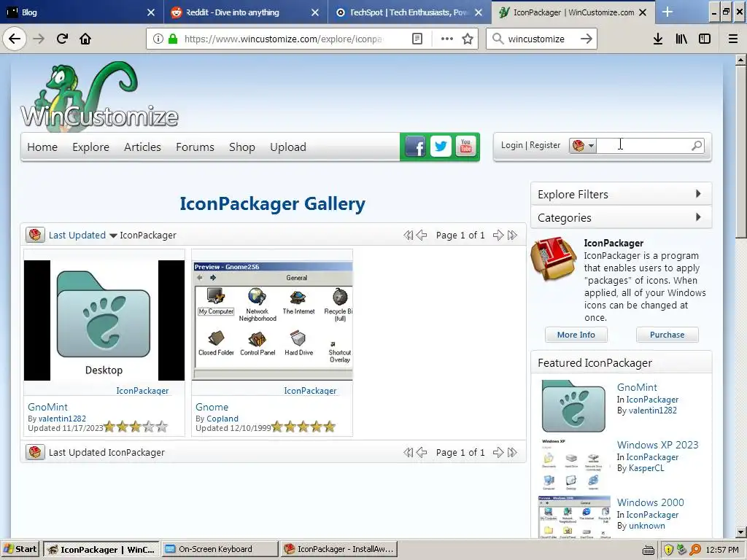Open the search category dropdown by Login
747x560 pixels.
point(583,146)
